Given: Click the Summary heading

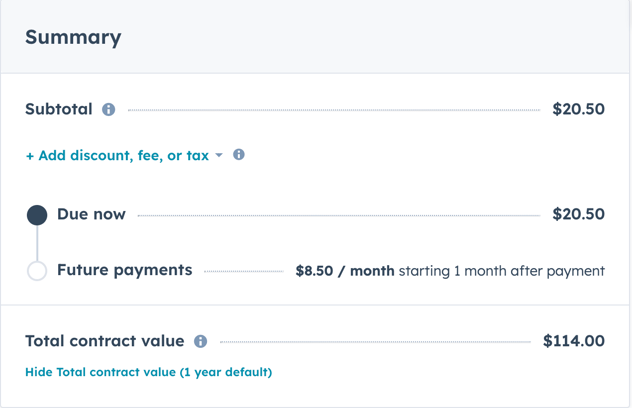Looking at the screenshot, I should [73, 37].
